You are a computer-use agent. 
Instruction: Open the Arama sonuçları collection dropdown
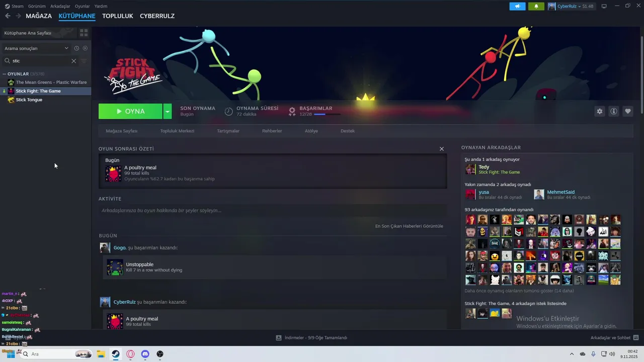(36, 48)
